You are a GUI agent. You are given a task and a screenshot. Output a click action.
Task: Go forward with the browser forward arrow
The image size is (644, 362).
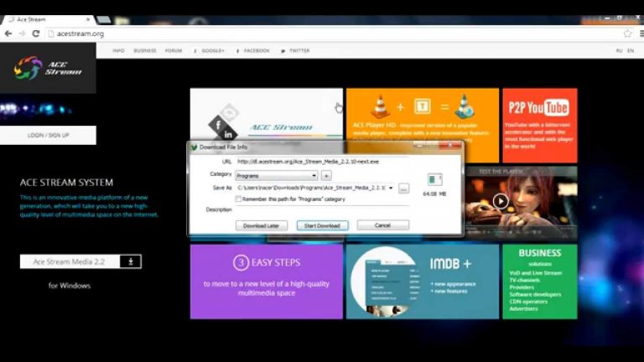(22, 34)
